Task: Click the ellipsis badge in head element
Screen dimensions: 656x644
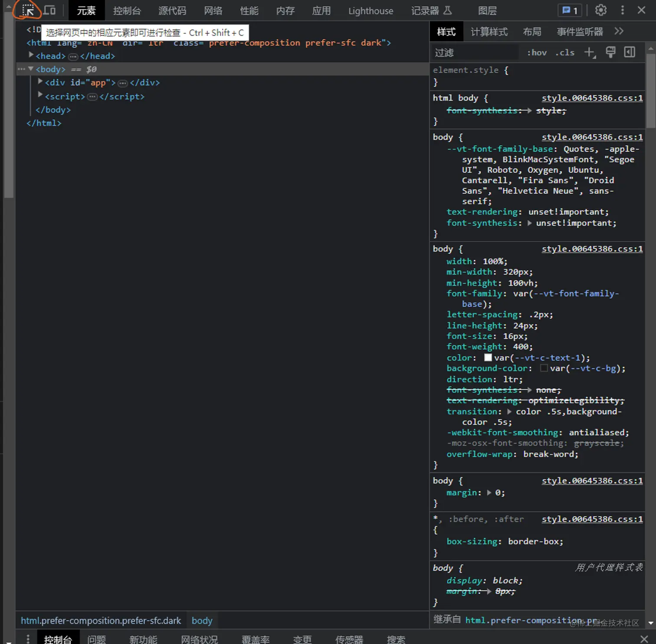Action: click(73, 56)
